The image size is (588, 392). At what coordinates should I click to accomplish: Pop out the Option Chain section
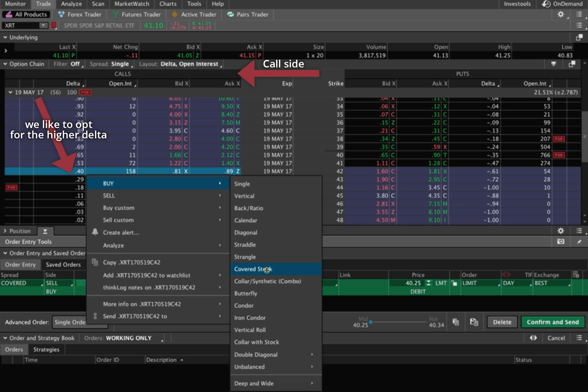(x=572, y=64)
